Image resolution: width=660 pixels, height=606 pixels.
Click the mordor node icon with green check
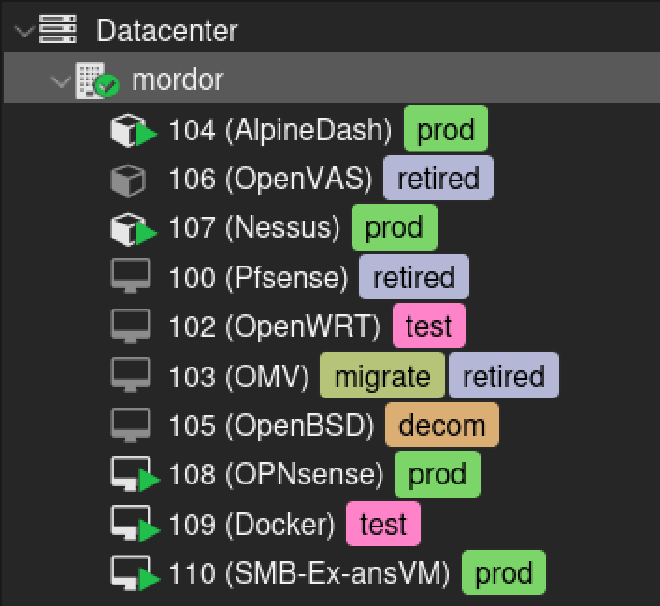click(97, 80)
